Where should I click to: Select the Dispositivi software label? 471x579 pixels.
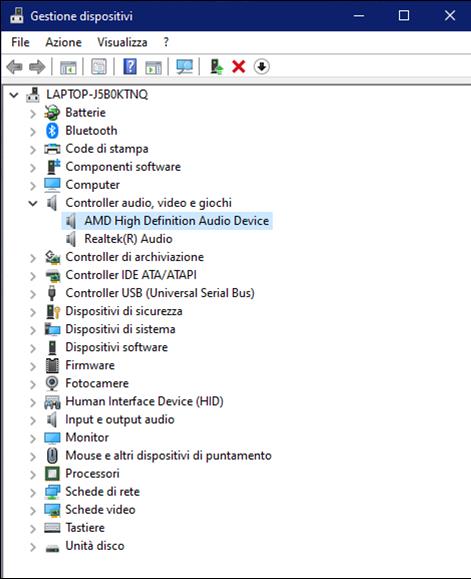[117, 347]
